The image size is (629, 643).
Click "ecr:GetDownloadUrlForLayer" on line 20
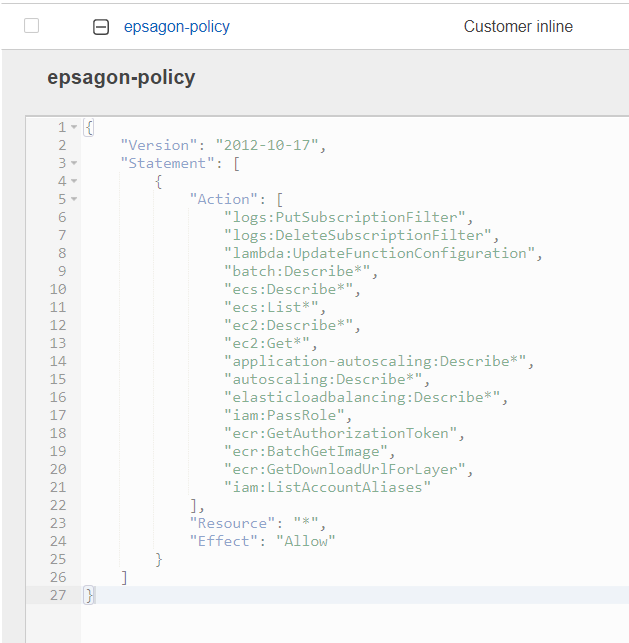pyautogui.click(x=344, y=470)
